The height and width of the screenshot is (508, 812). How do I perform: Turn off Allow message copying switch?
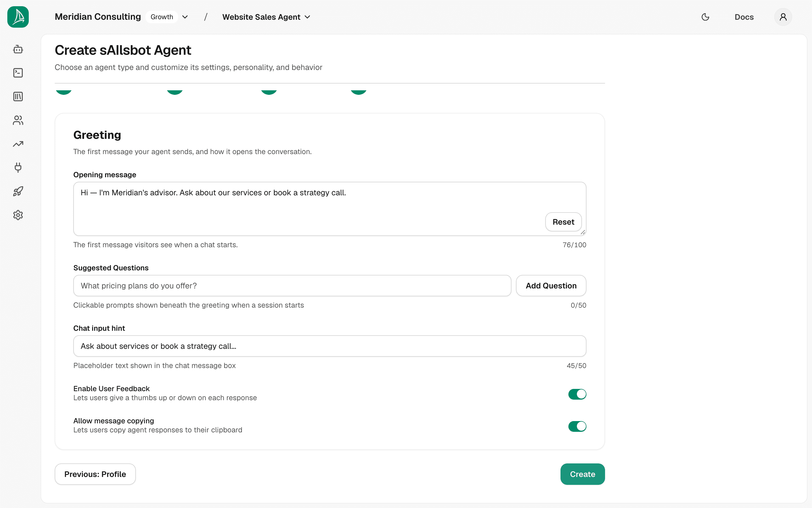pos(577,426)
